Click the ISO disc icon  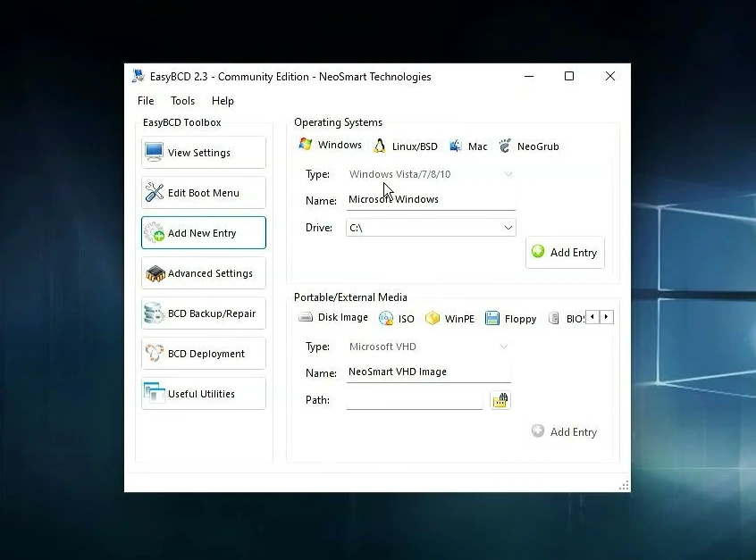coord(386,318)
